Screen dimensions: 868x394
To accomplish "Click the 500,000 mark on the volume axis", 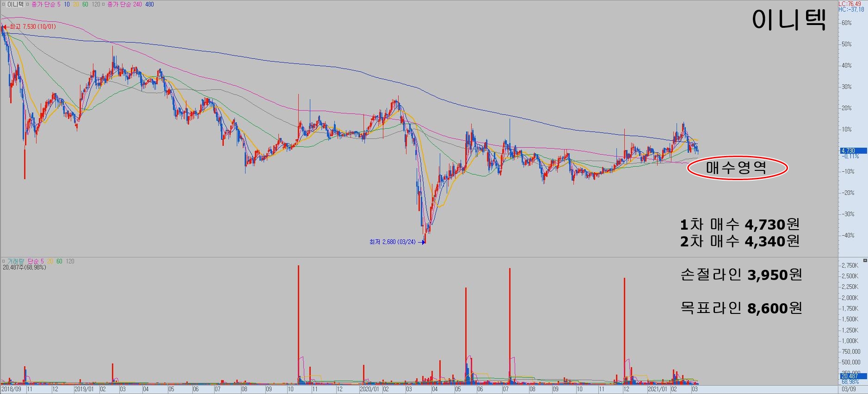I will click(851, 362).
